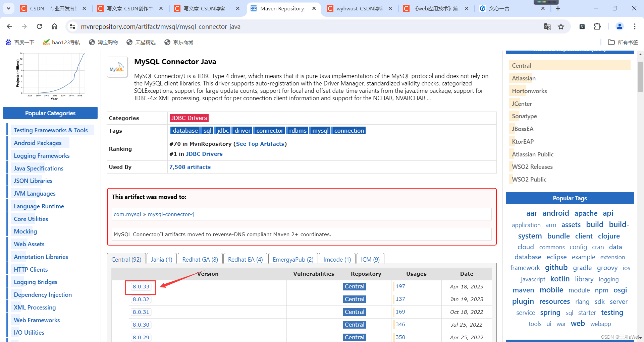
Task: Click the scrollbar down arrow
Action: 640,338
